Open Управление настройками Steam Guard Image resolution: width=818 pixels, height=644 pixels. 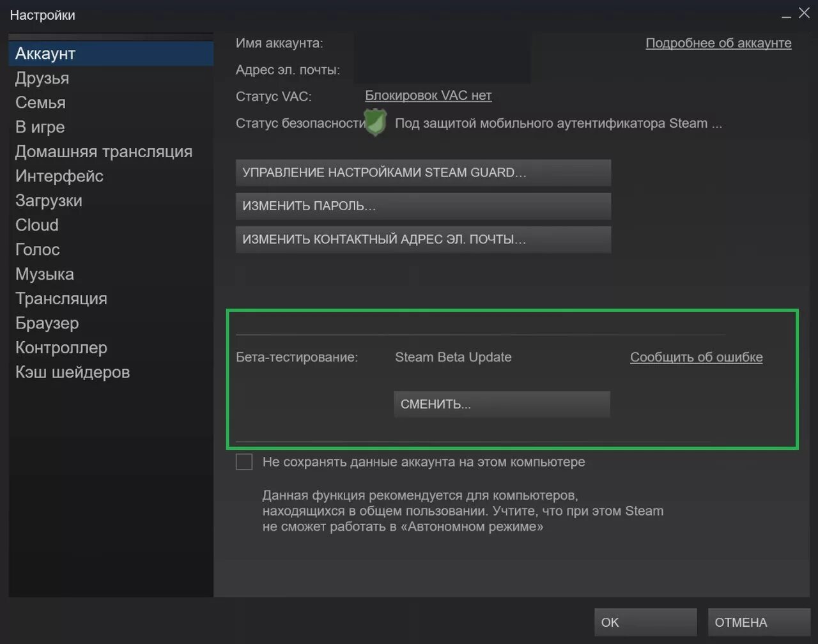423,172
